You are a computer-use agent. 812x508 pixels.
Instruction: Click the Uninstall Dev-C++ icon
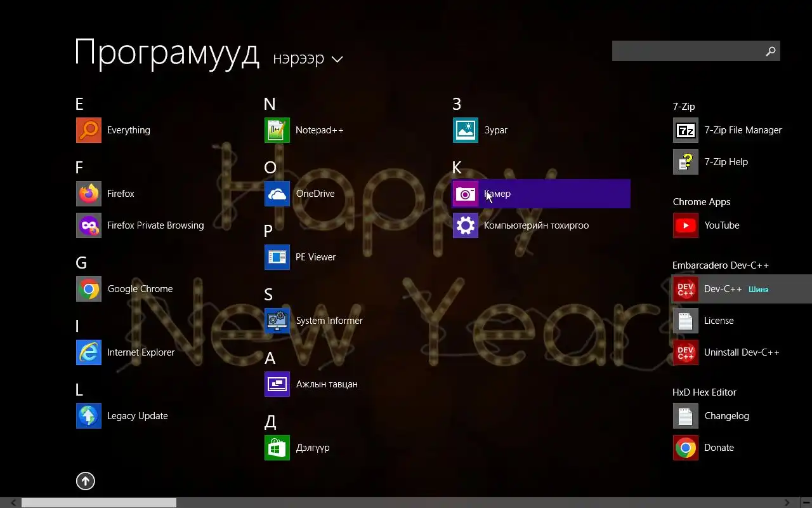pos(686,352)
